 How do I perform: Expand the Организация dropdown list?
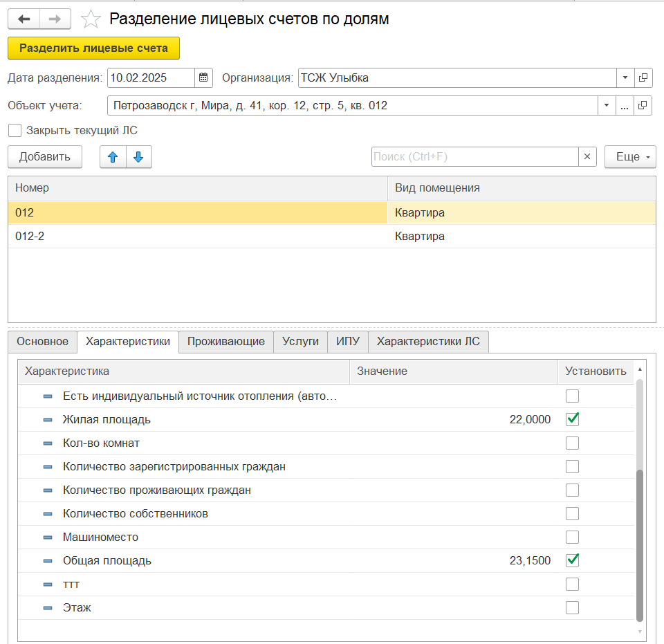625,78
